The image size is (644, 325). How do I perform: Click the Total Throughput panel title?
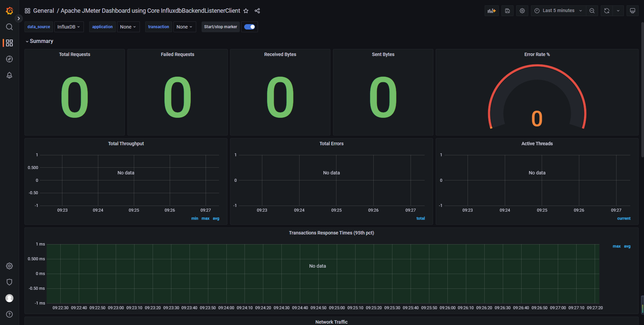tap(126, 144)
